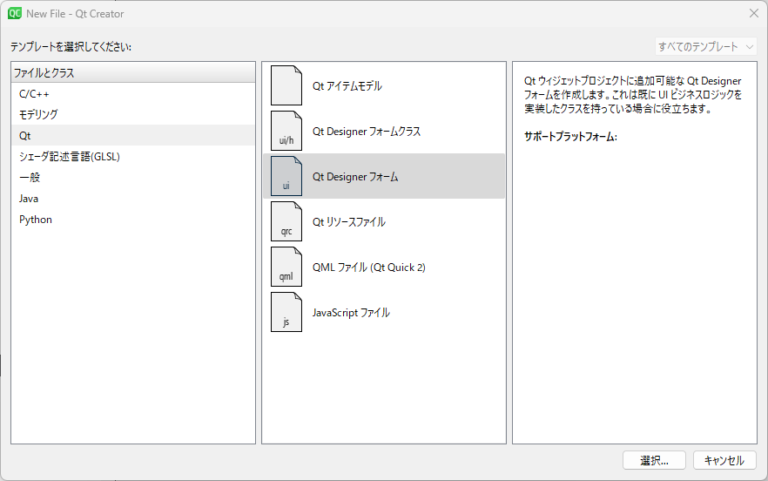
Task: Choose Qt リソースファイル template label
Action: coord(349,222)
